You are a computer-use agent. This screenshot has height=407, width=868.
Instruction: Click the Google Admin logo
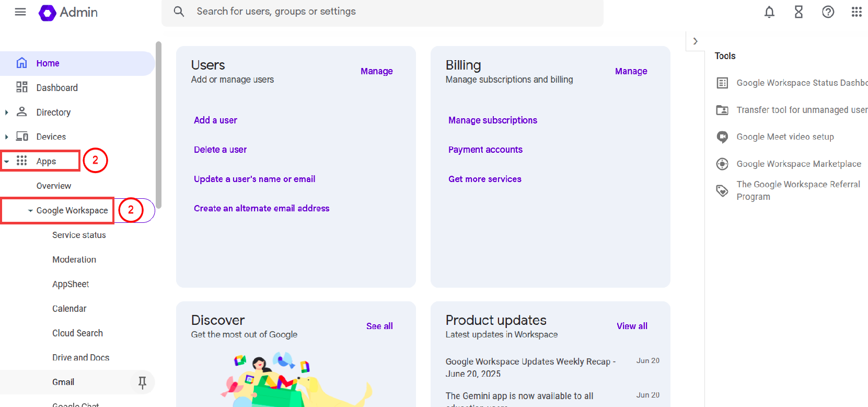click(x=68, y=12)
